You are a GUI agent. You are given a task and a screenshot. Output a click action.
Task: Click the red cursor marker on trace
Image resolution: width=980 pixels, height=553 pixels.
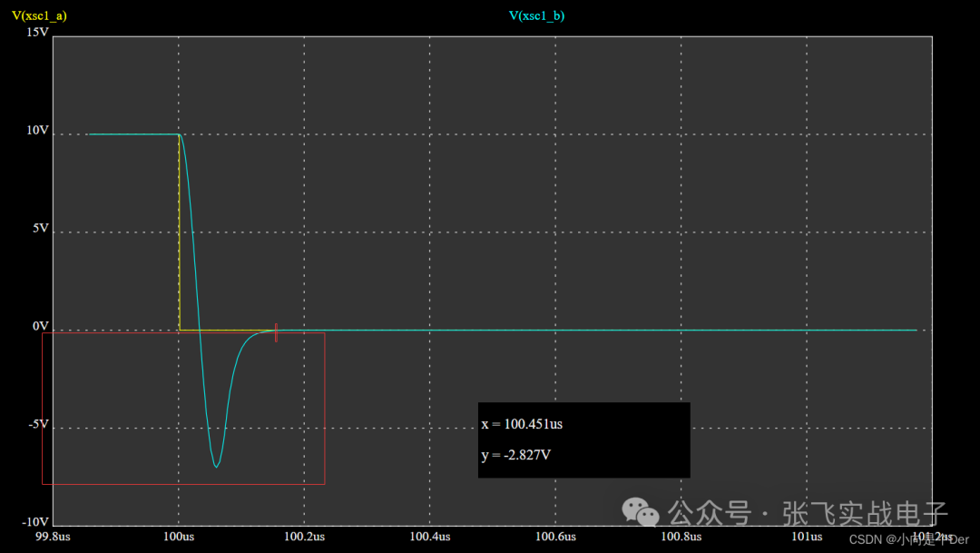click(276, 332)
